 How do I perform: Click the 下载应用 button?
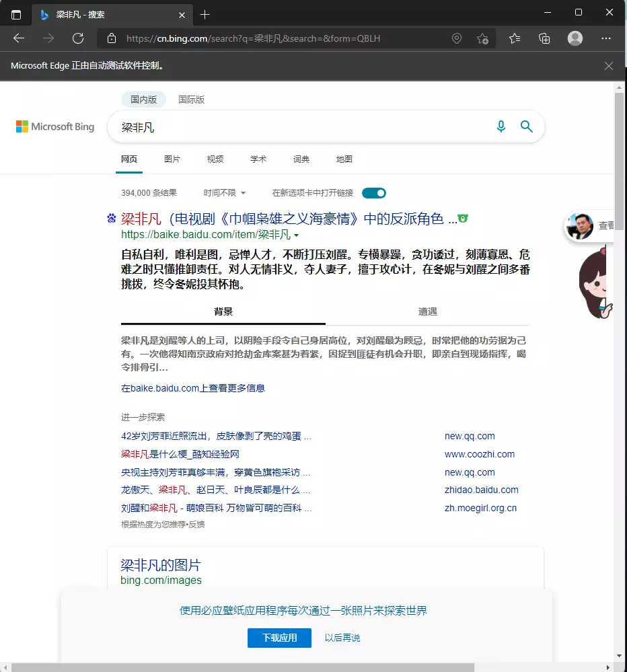tap(279, 638)
